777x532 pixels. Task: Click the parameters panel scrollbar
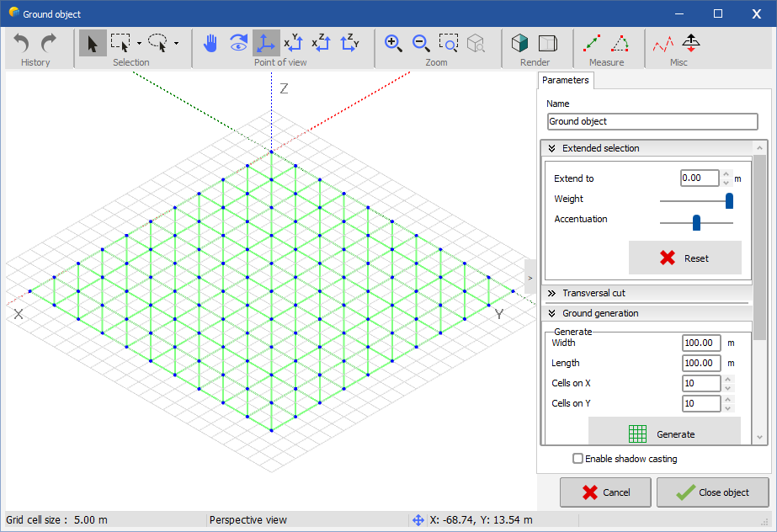[x=759, y=247]
